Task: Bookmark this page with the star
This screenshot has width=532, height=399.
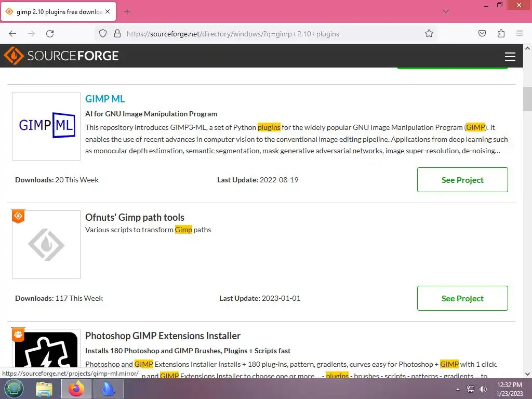Action: pos(429,34)
